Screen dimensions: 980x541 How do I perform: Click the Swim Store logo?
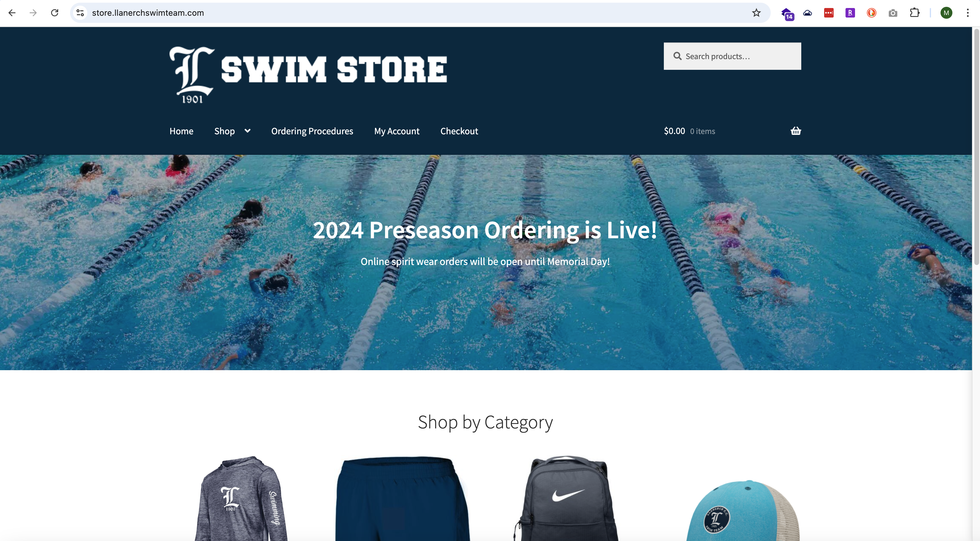click(308, 75)
